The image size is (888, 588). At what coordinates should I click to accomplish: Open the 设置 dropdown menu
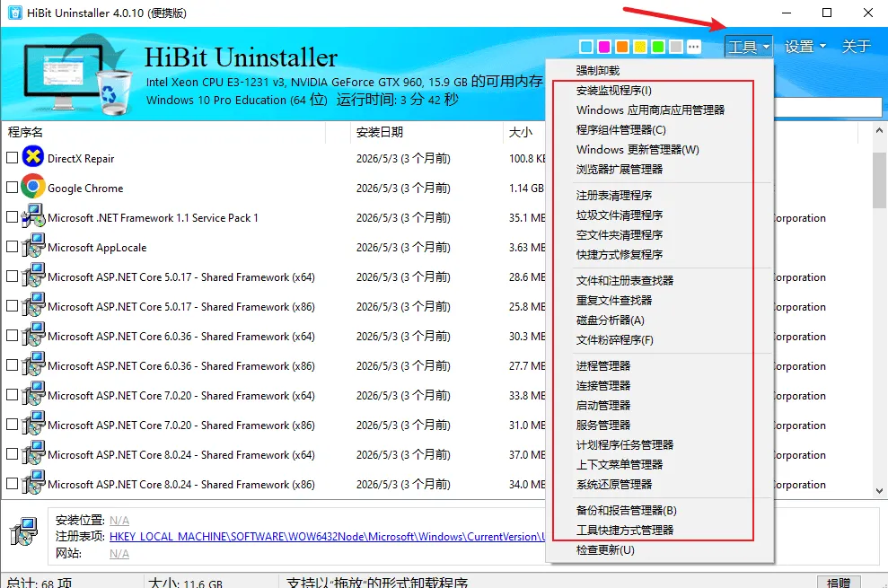coord(804,47)
